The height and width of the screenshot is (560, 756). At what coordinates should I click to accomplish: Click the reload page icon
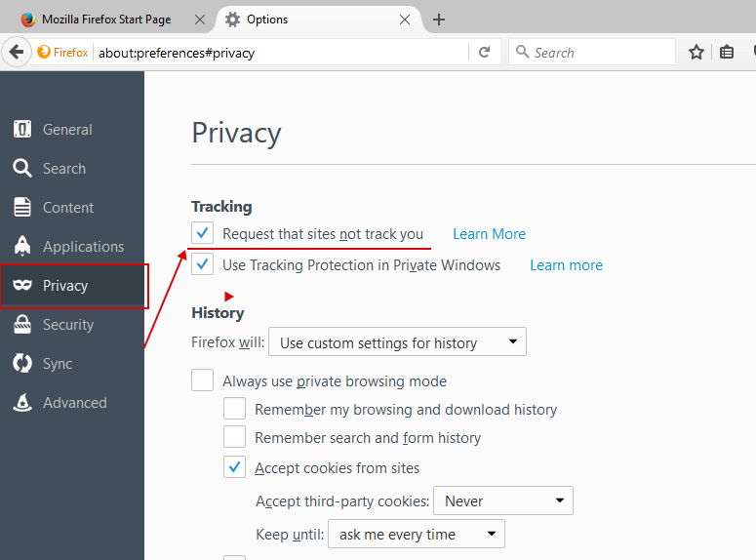(485, 53)
